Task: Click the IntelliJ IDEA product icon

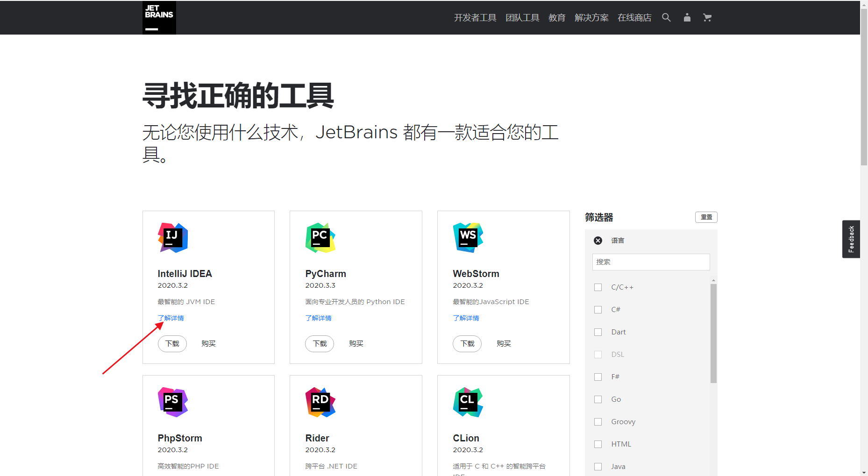Action: [x=173, y=238]
